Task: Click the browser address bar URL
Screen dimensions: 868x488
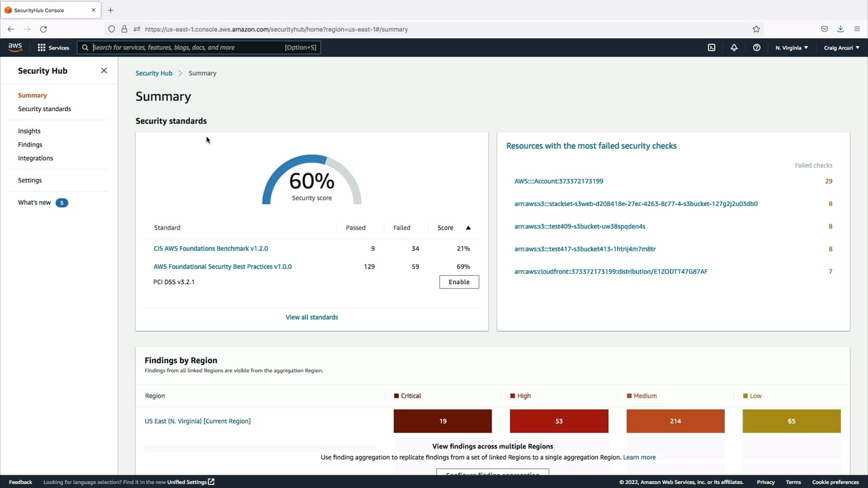Action: coord(276,29)
